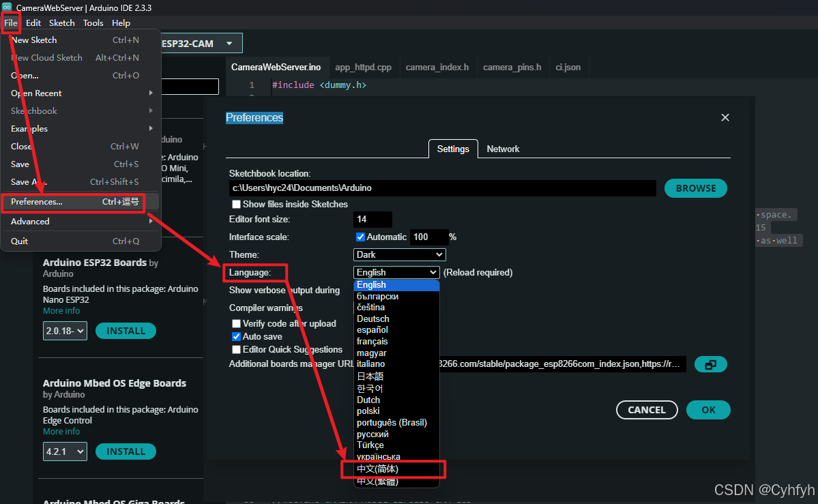Viewport: 818px width, 504px height.
Task: Choose Close from the File menu
Action: [x=81, y=146]
